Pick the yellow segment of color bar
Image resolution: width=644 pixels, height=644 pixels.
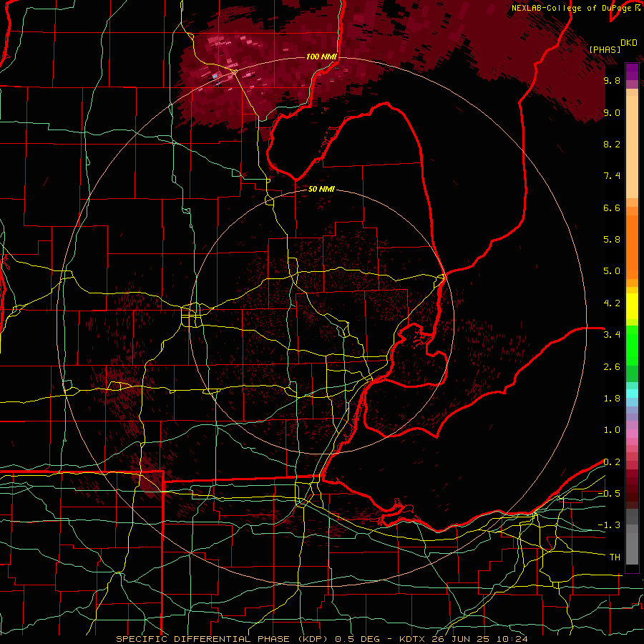point(632,306)
